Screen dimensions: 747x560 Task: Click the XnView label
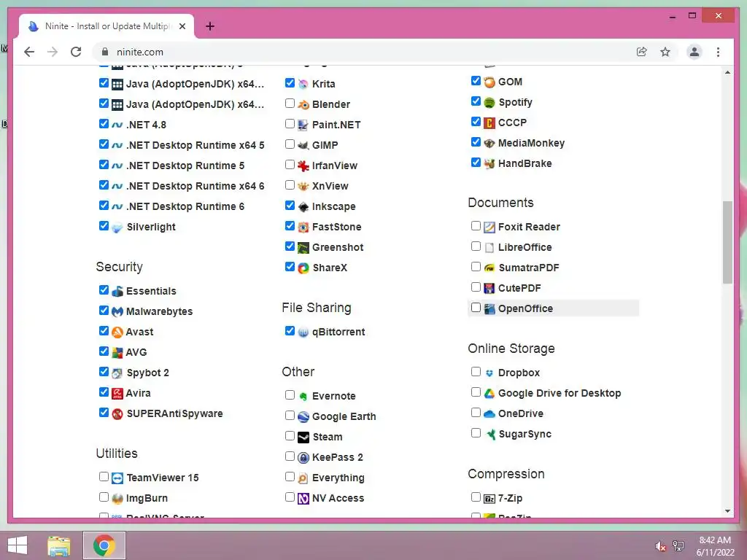click(330, 186)
